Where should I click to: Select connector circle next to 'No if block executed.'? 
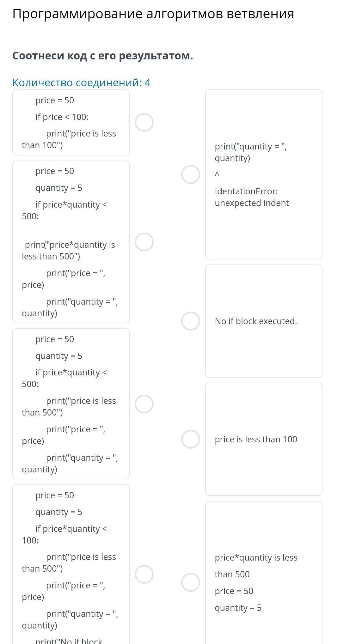[x=191, y=321]
